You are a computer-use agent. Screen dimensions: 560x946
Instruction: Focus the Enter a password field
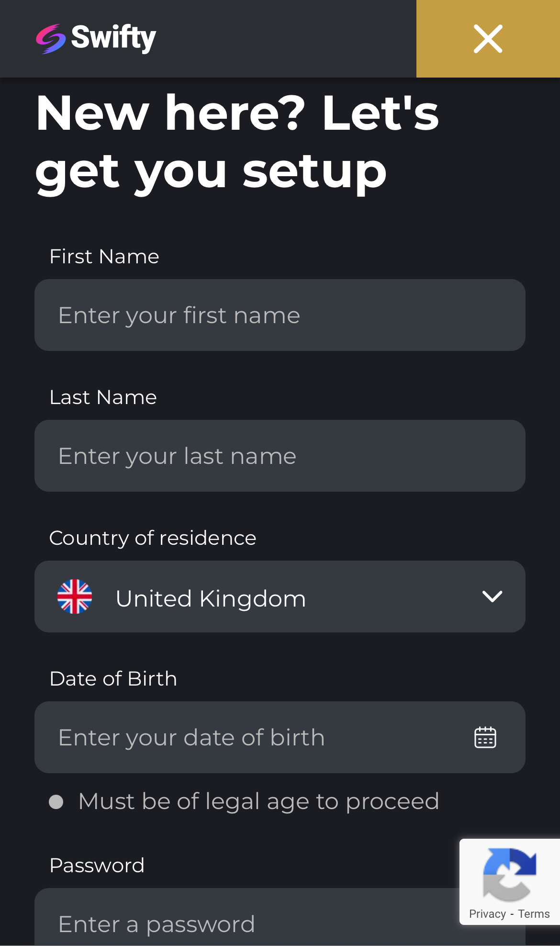[x=239, y=924]
